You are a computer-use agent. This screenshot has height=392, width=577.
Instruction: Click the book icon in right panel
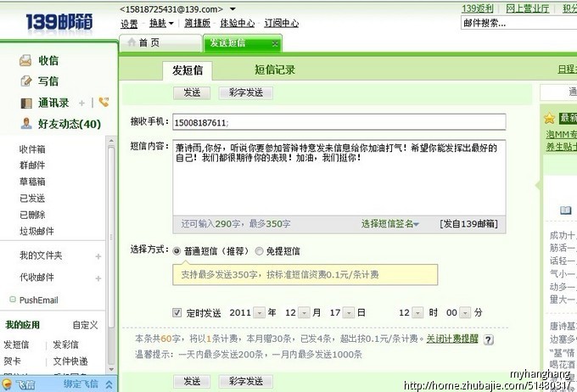coord(566,210)
